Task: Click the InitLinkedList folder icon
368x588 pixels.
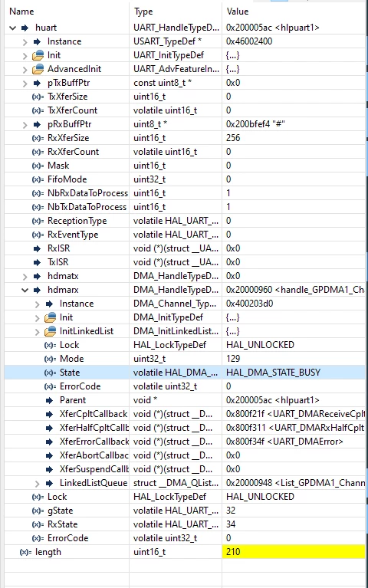Action: pos(51,331)
